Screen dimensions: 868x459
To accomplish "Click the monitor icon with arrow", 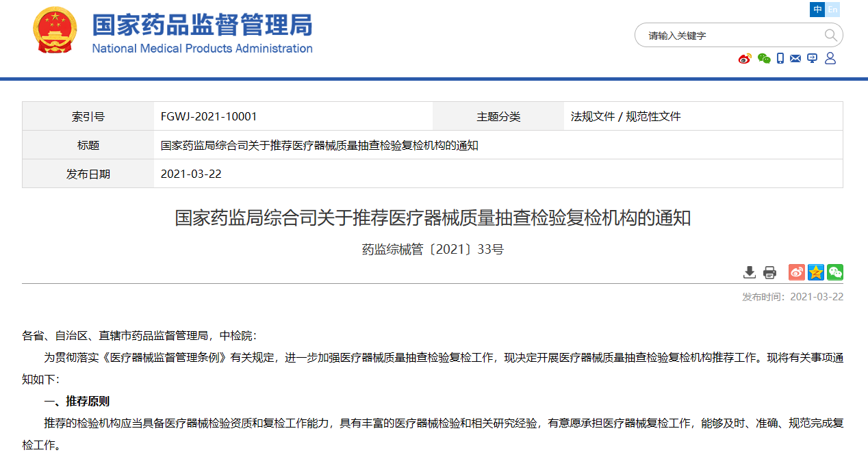I will click(813, 59).
